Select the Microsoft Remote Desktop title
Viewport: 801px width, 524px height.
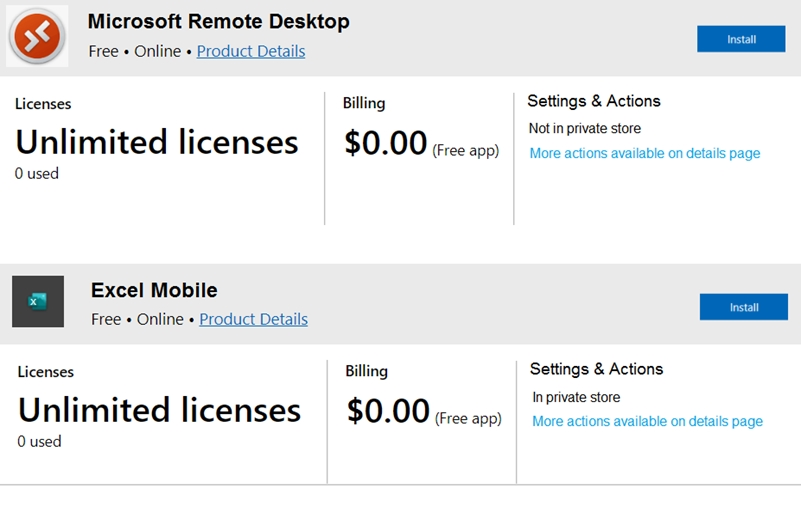[219, 21]
